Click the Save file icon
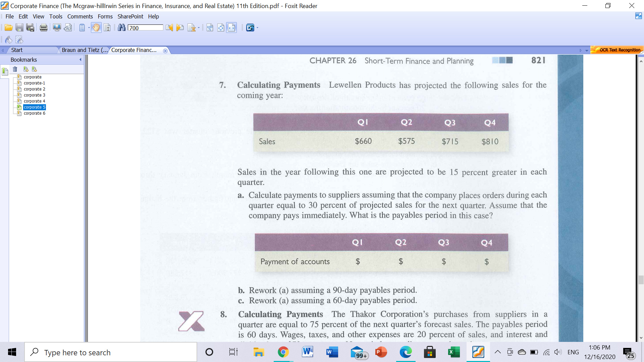Screen dimensions: 644x362 [19, 27]
